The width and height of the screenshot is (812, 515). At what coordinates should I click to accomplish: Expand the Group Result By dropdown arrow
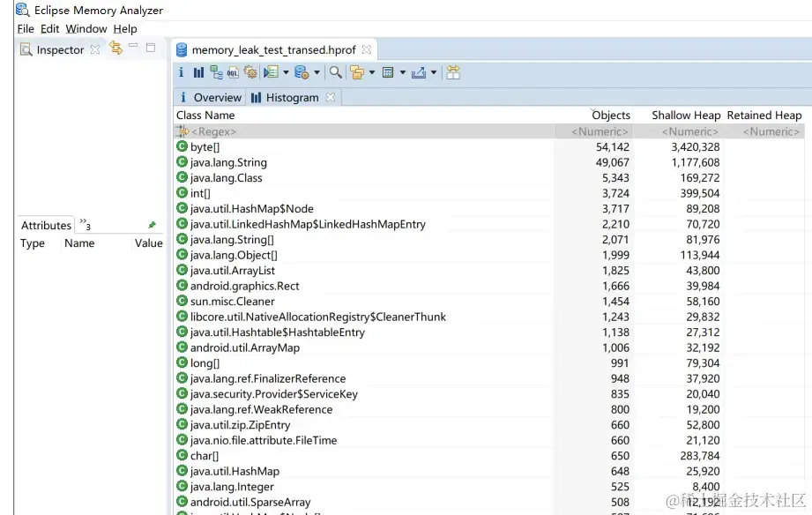click(372, 72)
